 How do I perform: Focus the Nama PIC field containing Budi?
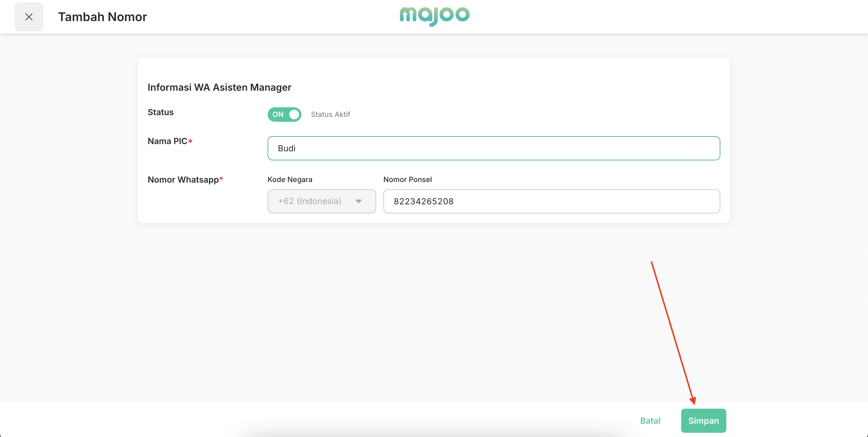[493, 148]
